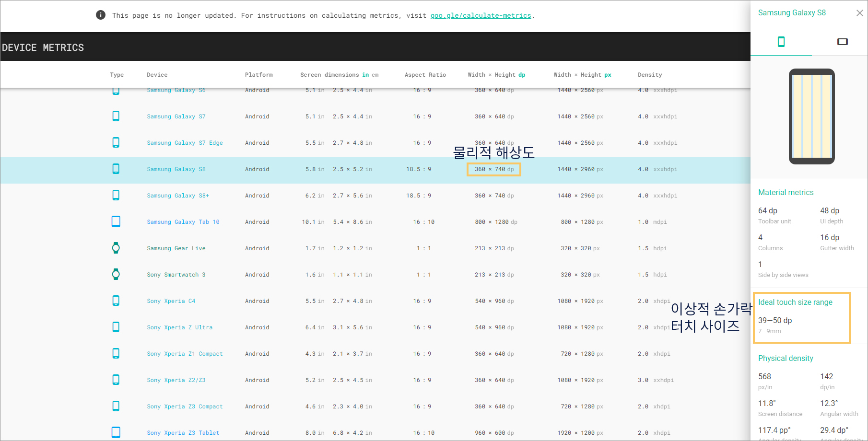
Task: Open Sony Xperia Z1 Compact device link
Action: [185, 354]
